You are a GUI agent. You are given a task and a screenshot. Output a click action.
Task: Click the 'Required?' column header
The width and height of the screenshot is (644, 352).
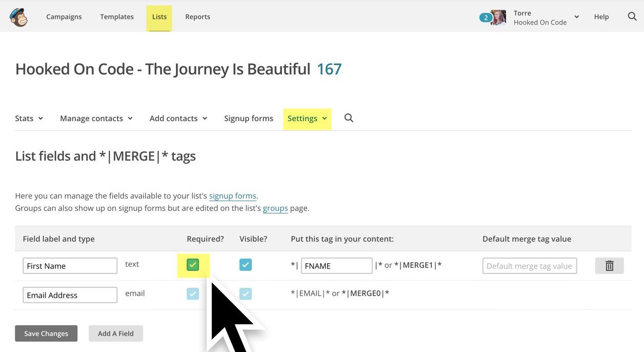point(206,239)
